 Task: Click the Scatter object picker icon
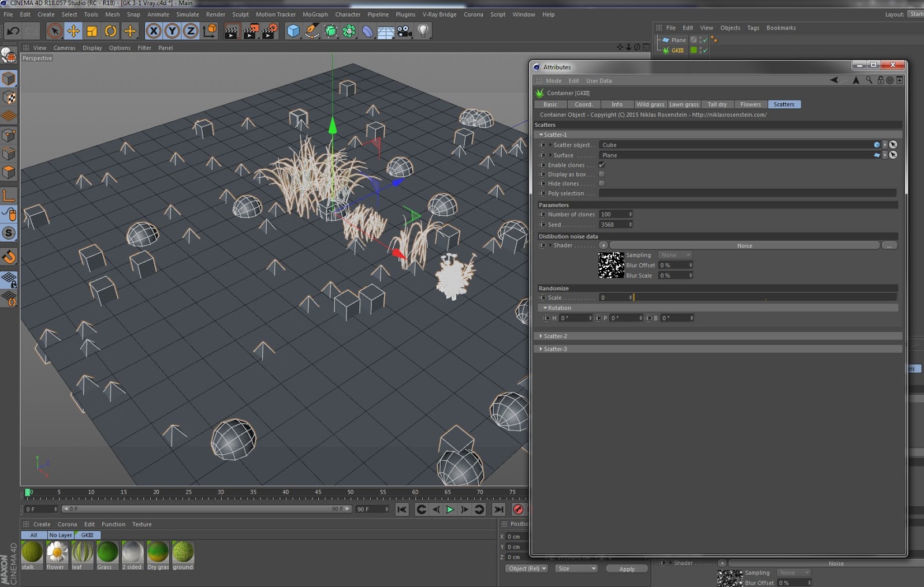point(893,145)
